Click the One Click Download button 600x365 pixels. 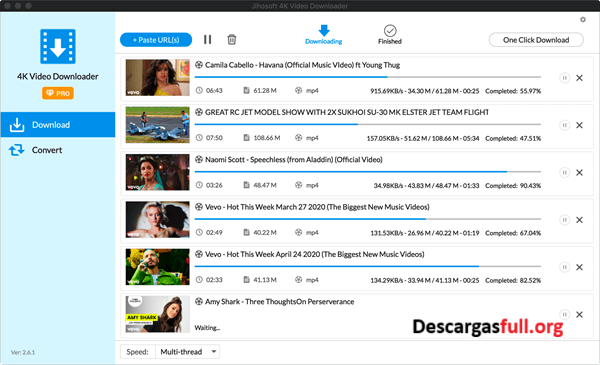coord(536,40)
